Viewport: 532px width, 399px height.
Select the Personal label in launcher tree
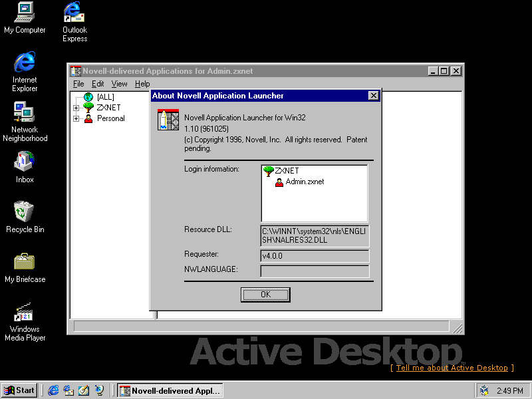111,118
